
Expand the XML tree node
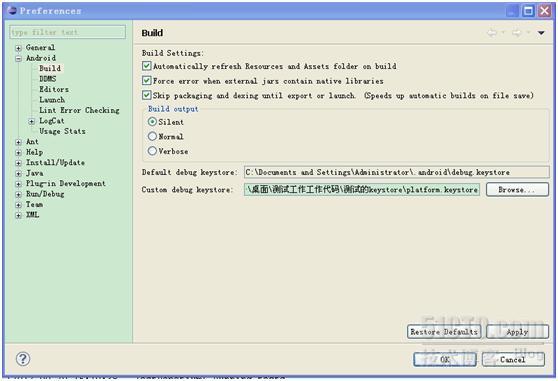(18, 216)
